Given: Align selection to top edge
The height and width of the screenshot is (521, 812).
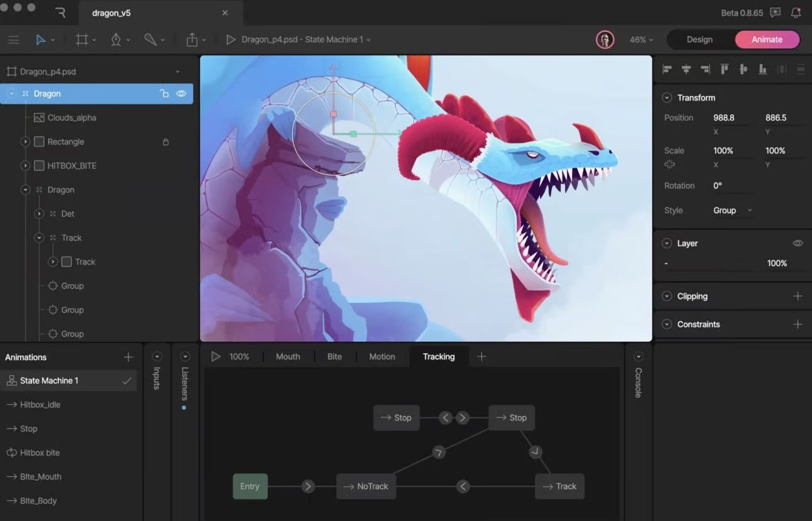Looking at the screenshot, I should pos(725,69).
